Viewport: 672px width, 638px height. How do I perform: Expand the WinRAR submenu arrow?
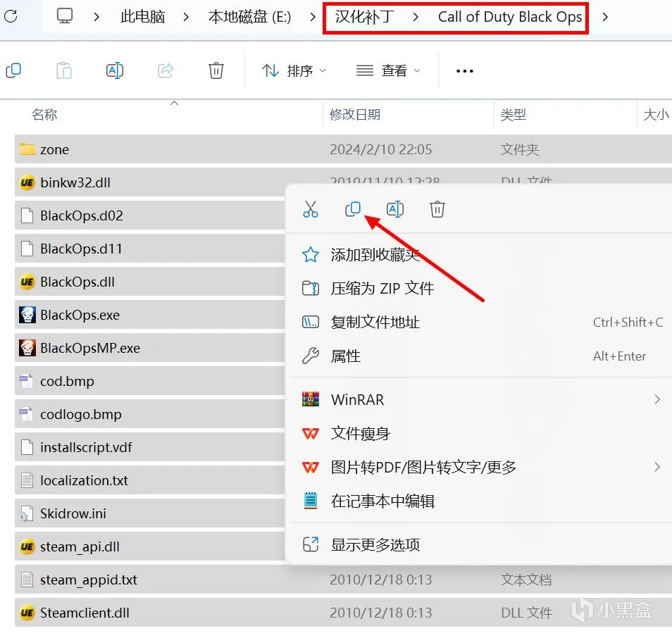[x=657, y=399]
